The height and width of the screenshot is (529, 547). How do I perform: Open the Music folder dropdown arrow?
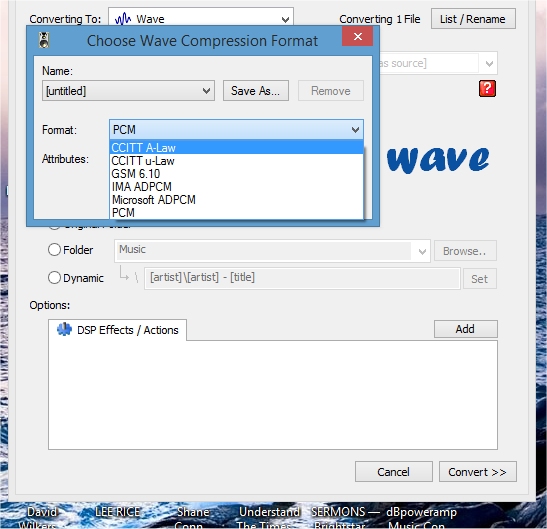[x=422, y=251]
